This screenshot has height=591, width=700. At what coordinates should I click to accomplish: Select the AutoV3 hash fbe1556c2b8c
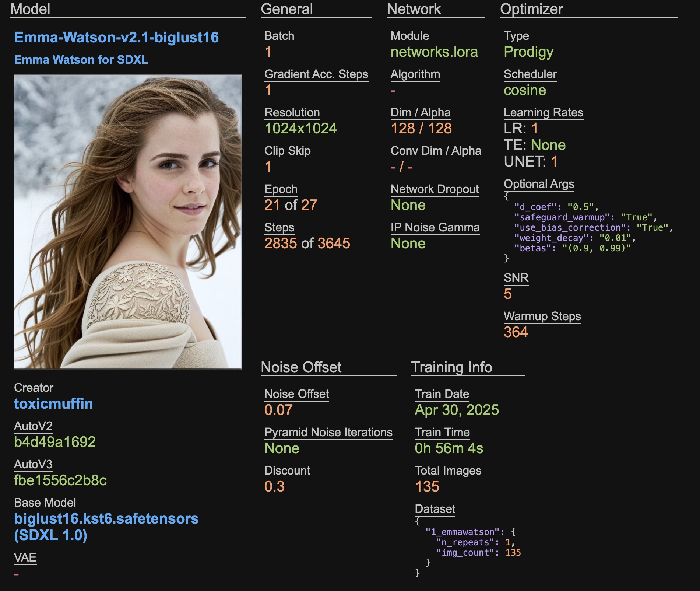[60, 480]
